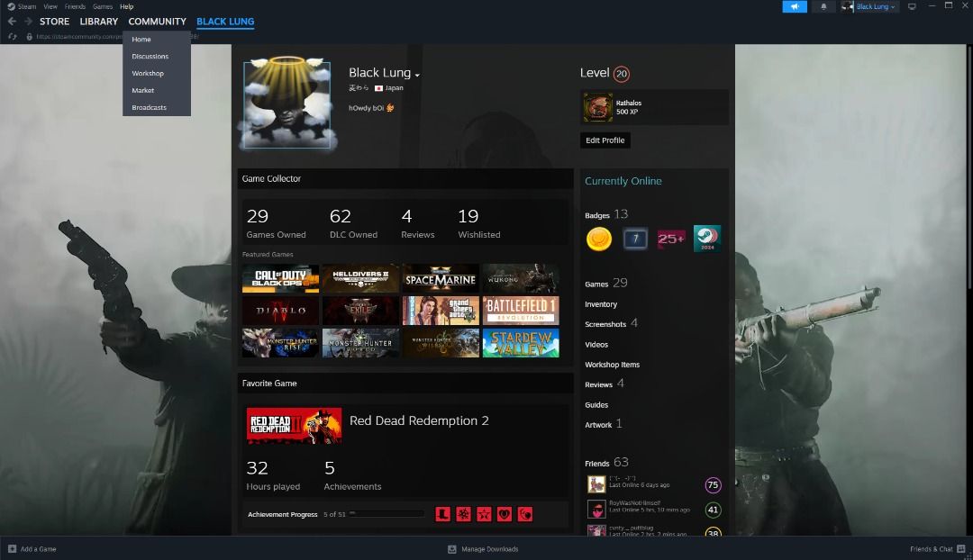Reload the page with the refresh icon
The height and width of the screenshot is (560, 973).
pos(13,37)
